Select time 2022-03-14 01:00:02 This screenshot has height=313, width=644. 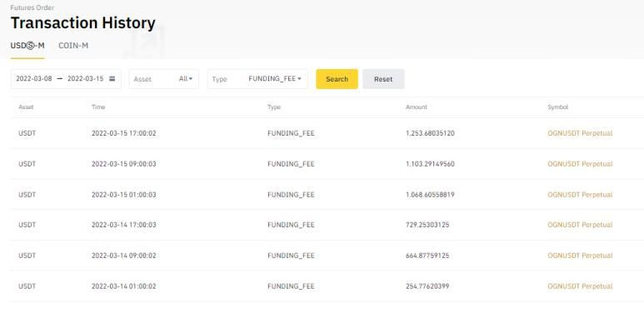123,286
